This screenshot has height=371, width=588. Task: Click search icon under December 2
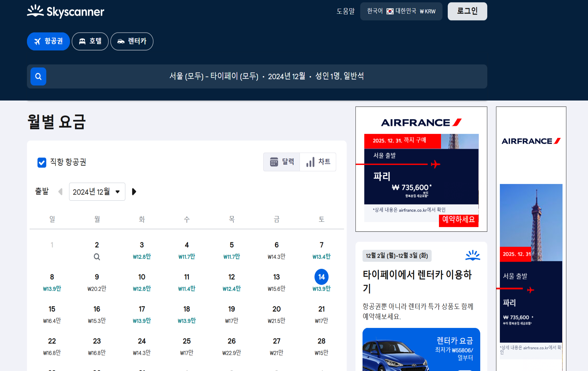(97, 257)
